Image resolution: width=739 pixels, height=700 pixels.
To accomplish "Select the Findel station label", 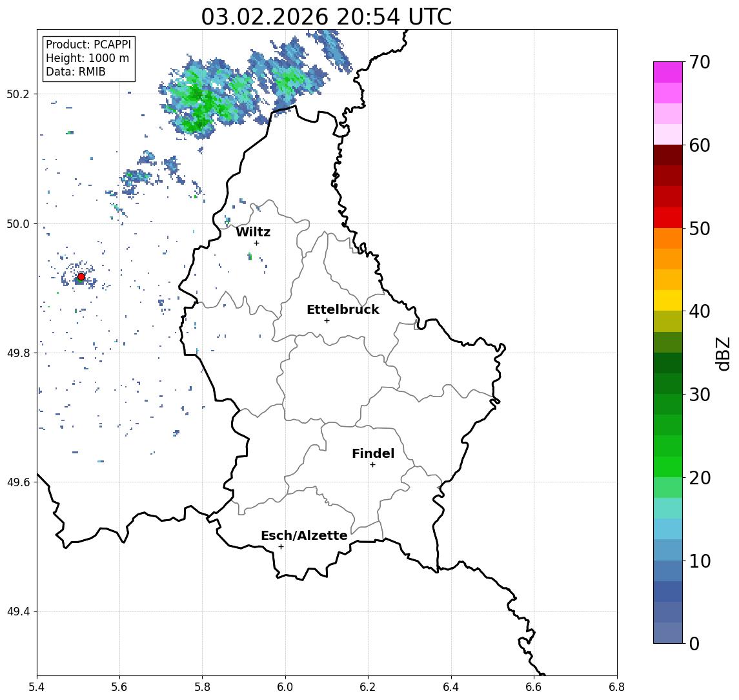I will (x=373, y=453).
